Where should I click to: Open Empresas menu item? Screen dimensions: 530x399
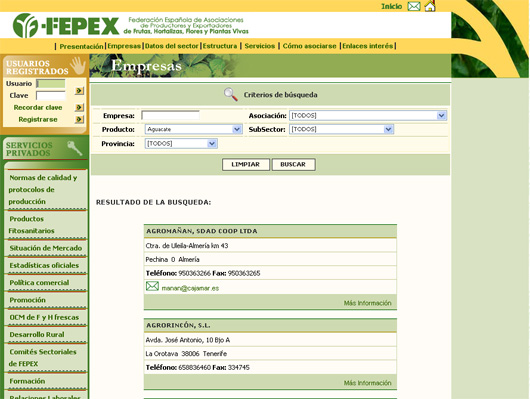pyautogui.click(x=124, y=46)
